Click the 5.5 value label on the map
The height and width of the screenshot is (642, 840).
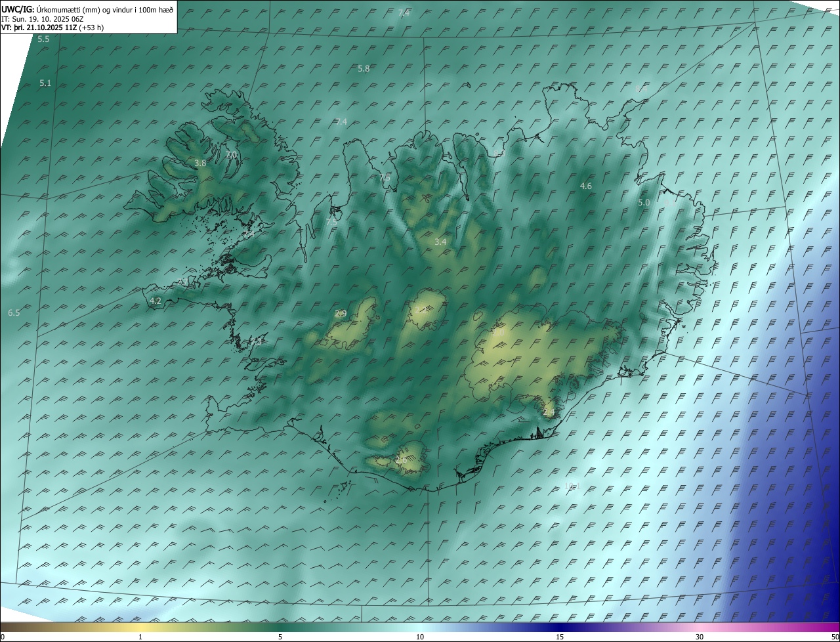click(x=43, y=39)
